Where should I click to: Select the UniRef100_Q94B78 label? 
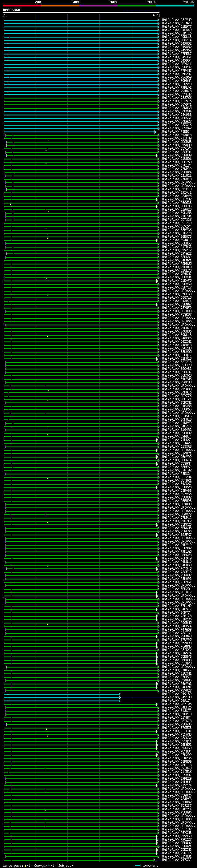pos(177,91)
